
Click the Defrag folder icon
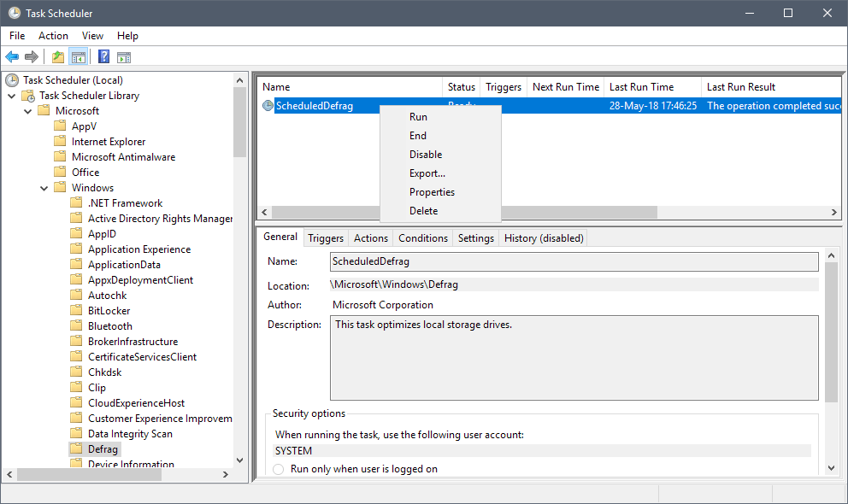click(x=76, y=448)
